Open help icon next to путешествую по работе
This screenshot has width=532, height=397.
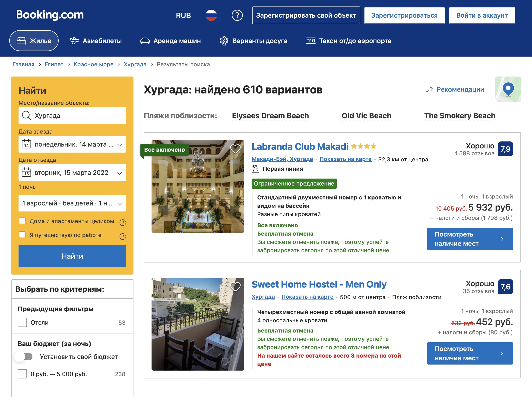123,237
